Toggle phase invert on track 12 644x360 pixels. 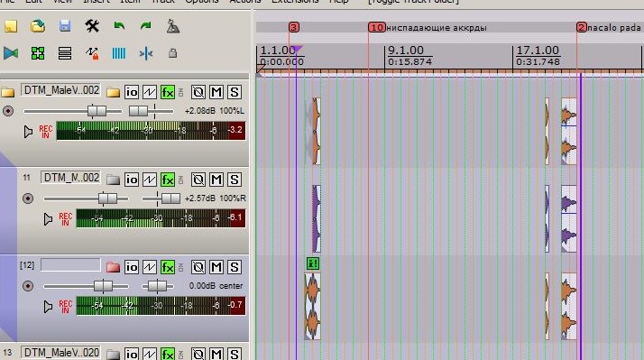tap(198, 267)
